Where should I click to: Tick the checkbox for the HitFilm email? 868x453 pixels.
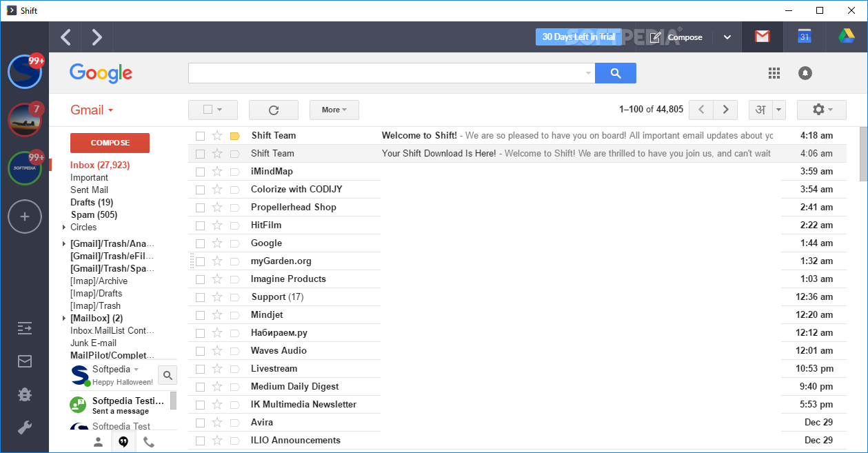tap(200, 225)
